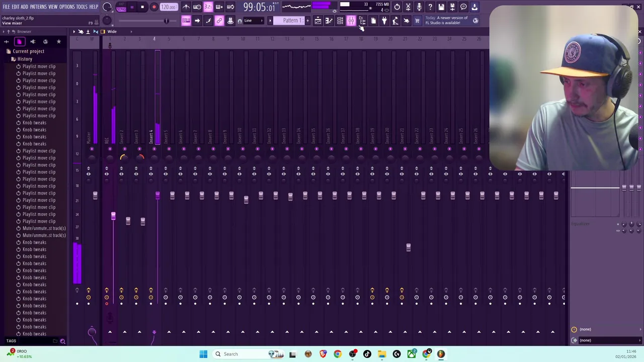Open the project info speech bubble icon
This screenshot has height=362, width=644.
tap(463, 7)
